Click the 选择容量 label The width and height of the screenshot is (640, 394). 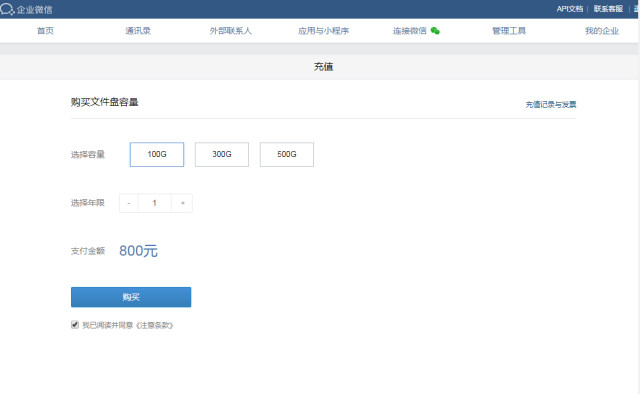coord(88,154)
